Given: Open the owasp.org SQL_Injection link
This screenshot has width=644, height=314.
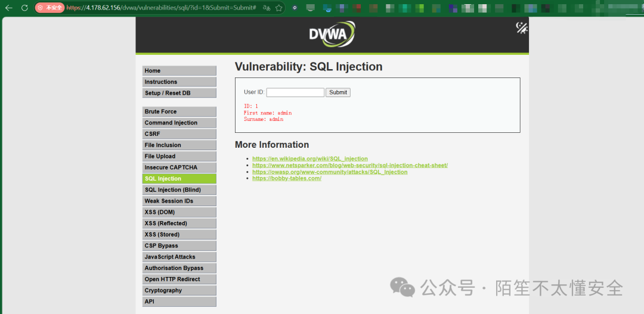Looking at the screenshot, I should pos(330,172).
